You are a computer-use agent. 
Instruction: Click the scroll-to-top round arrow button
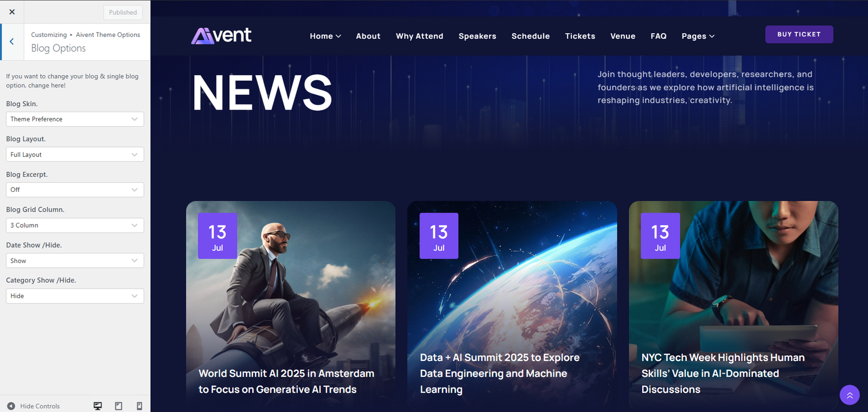[850, 395]
